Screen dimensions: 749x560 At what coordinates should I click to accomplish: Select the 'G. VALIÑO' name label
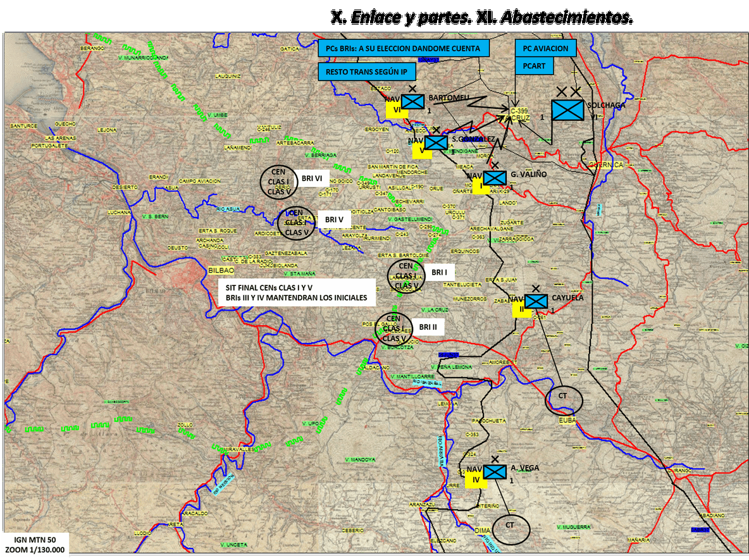point(528,175)
